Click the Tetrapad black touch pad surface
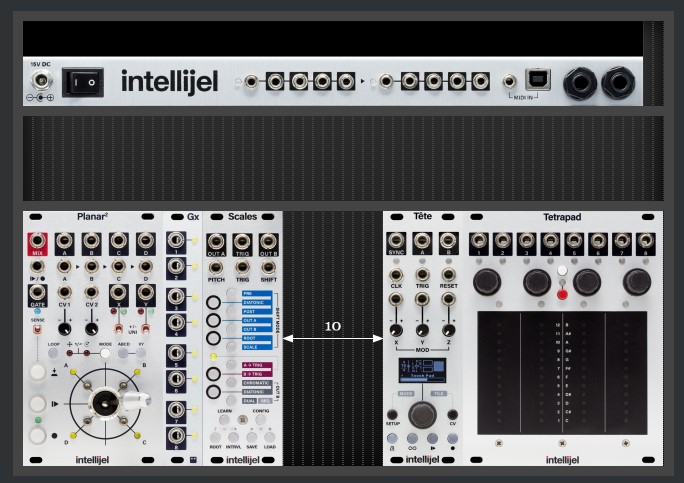 (562, 373)
